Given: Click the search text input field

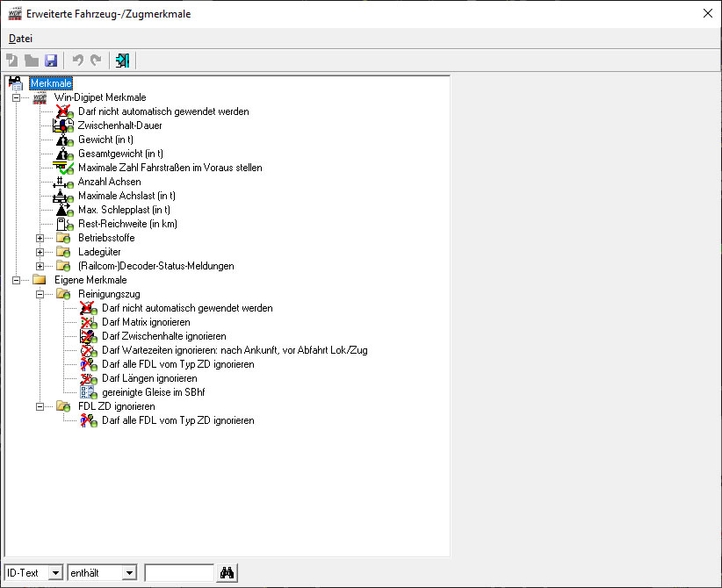Looking at the screenshot, I should click(x=179, y=573).
